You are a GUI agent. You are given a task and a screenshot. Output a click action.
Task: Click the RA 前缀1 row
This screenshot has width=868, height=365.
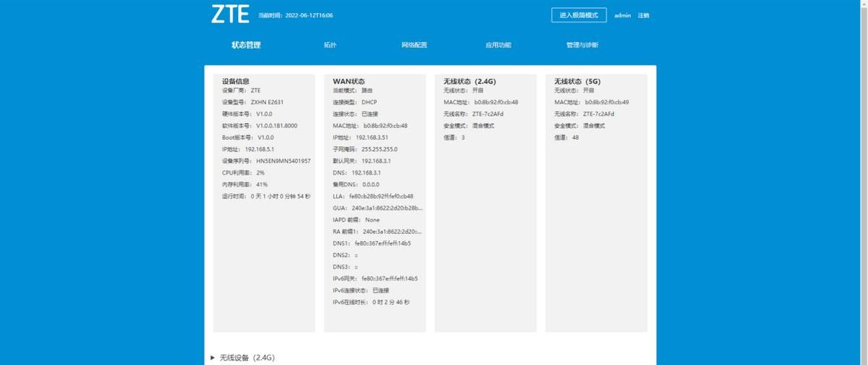tap(378, 231)
